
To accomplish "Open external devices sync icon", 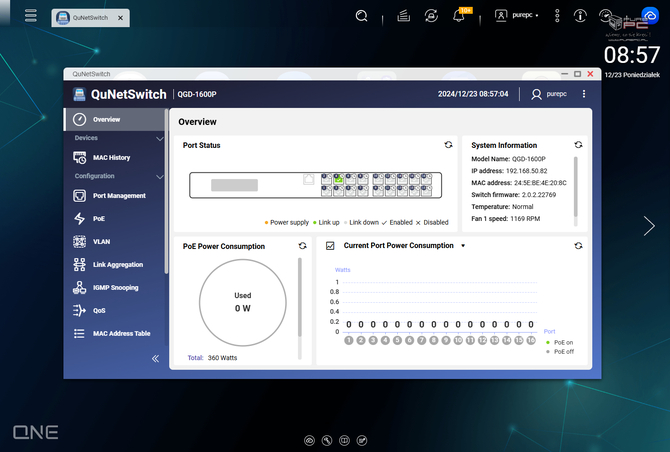I will tap(431, 16).
